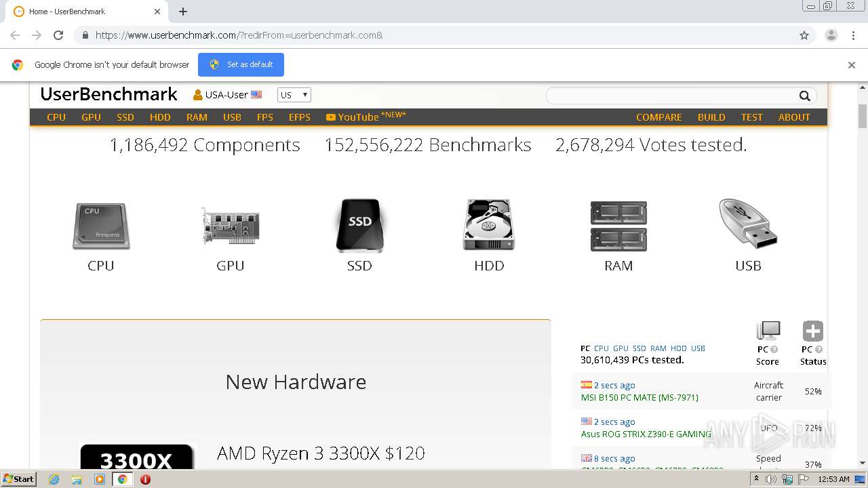Select the GPU filter above tested list
Image resolution: width=868 pixels, height=488 pixels.
[620, 348]
